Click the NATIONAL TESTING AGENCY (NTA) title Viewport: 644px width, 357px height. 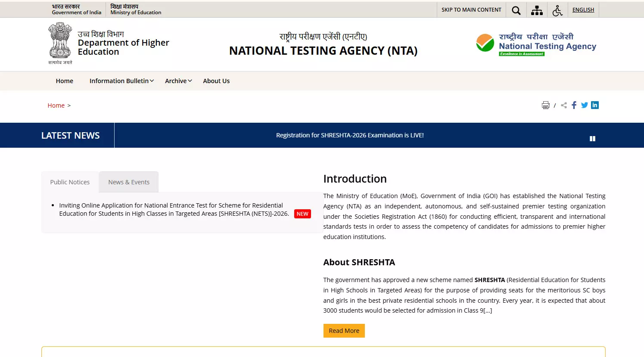[x=324, y=51]
